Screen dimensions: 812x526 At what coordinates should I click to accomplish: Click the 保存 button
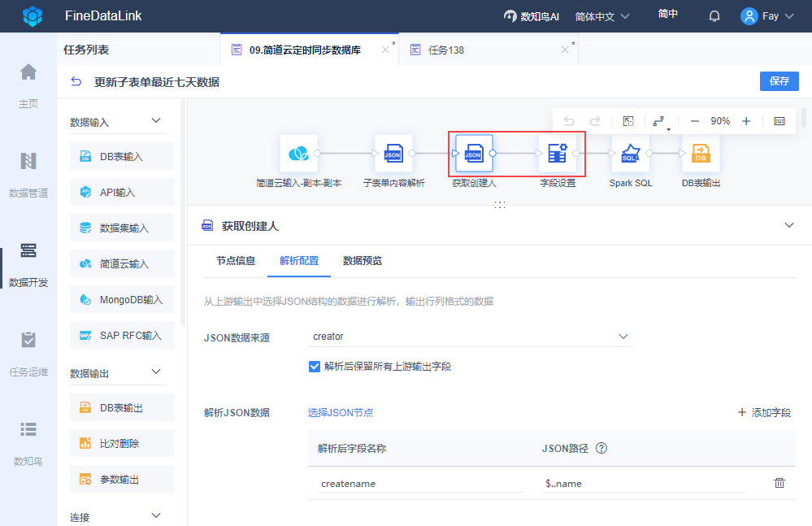[x=779, y=81]
